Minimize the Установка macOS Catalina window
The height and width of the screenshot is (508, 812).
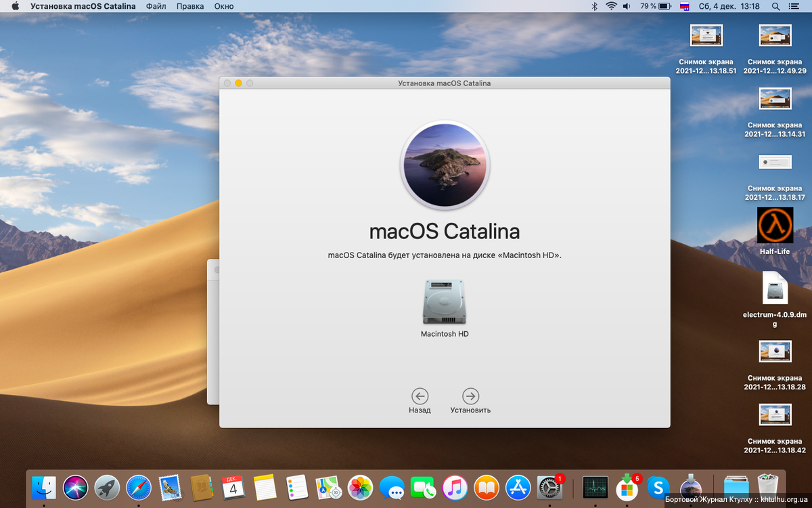click(x=238, y=83)
